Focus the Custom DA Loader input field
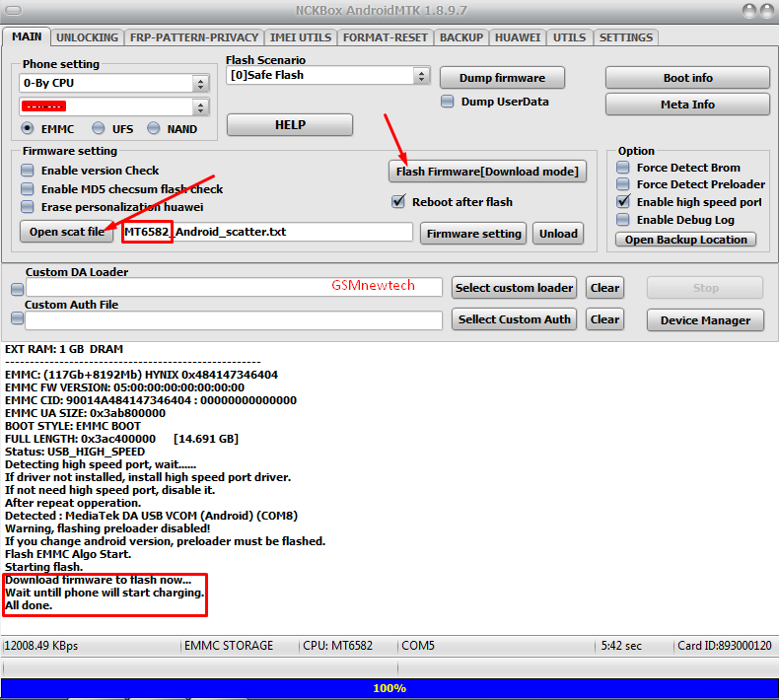This screenshot has height=700, width=779. [234, 287]
